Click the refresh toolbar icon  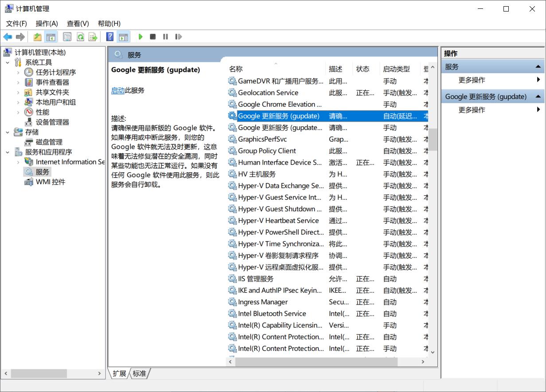click(x=80, y=37)
